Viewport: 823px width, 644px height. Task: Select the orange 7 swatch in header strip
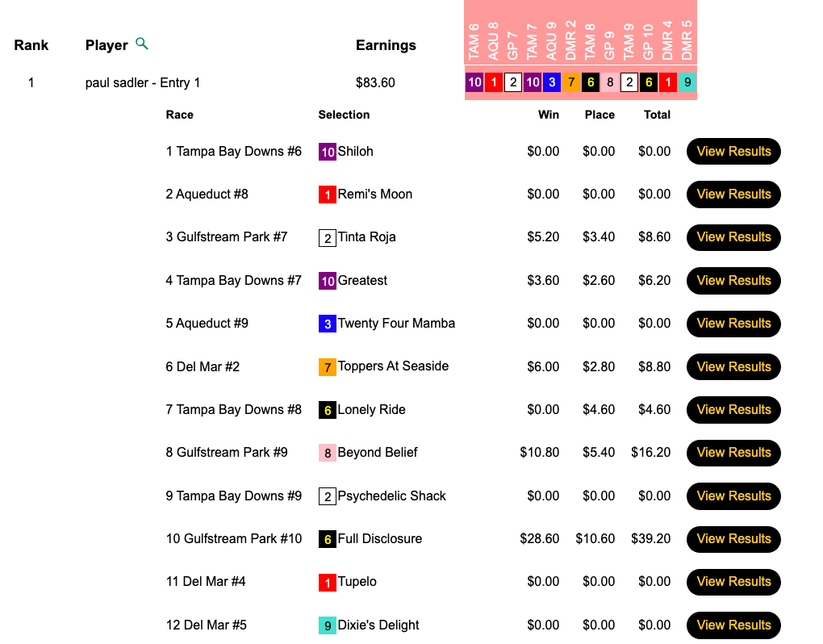[x=571, y=82]
